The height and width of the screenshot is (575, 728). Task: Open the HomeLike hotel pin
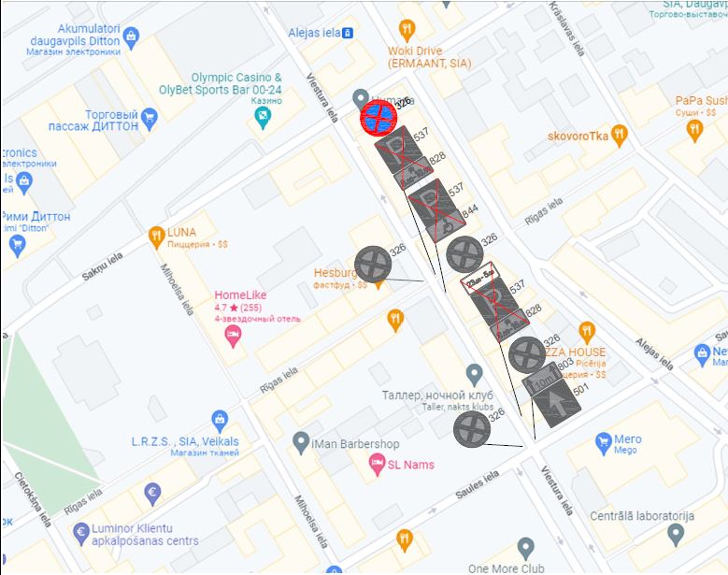pos(233,336)
